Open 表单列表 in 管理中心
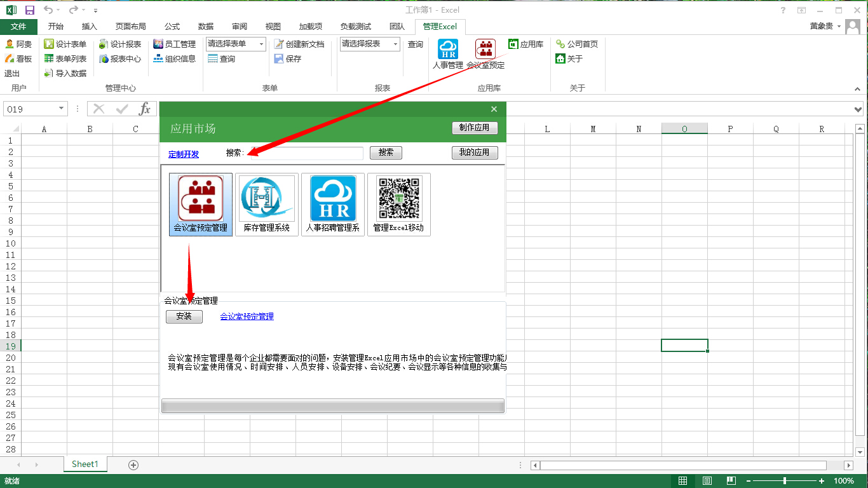This screenshot has width=868, height=488. [x=65, y=58]
